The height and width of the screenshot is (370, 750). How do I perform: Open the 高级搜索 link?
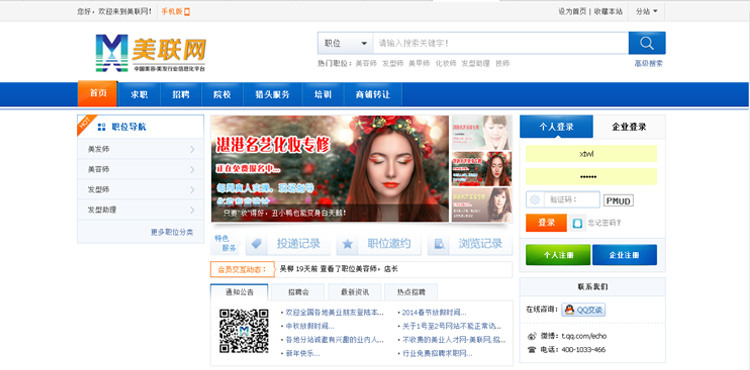click(649, 63)
